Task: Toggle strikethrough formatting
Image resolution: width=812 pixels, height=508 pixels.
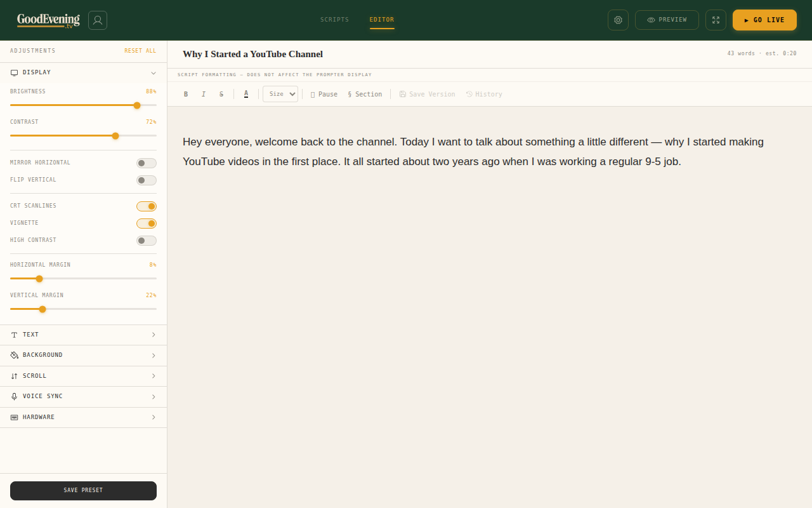Action: 221,94
